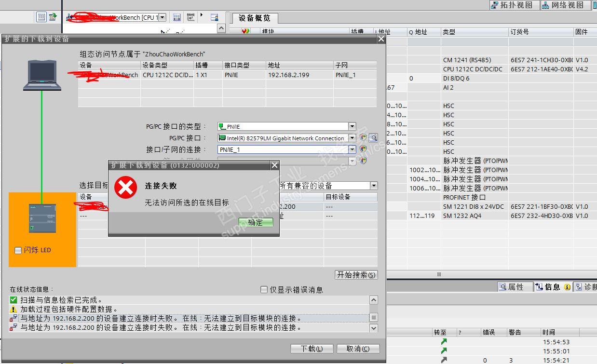This screenshot has height=364, width=597.
Task: Click the shield icon beside PN/IE_1 subnet
Action: click(363, 149)
